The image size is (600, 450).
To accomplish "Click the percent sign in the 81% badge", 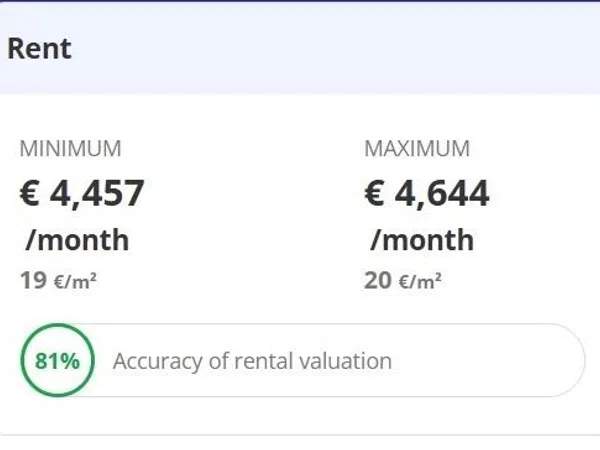I will [70, 361].
